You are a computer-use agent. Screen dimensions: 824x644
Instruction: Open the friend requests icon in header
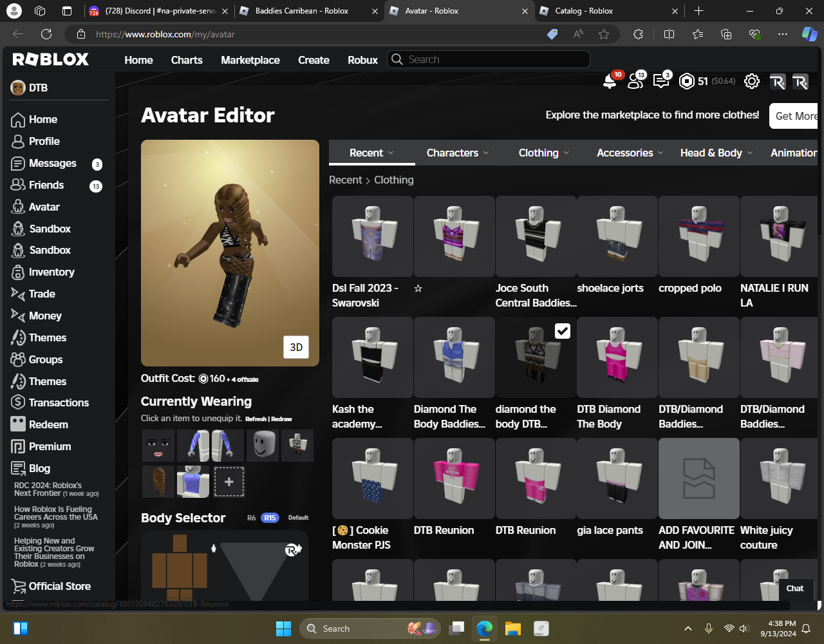point(636,81)
